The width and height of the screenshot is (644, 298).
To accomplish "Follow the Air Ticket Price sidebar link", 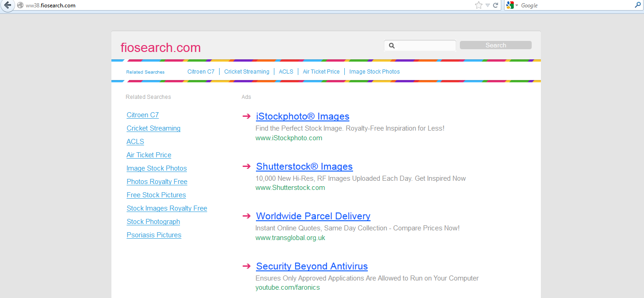I will coord(149,155).
